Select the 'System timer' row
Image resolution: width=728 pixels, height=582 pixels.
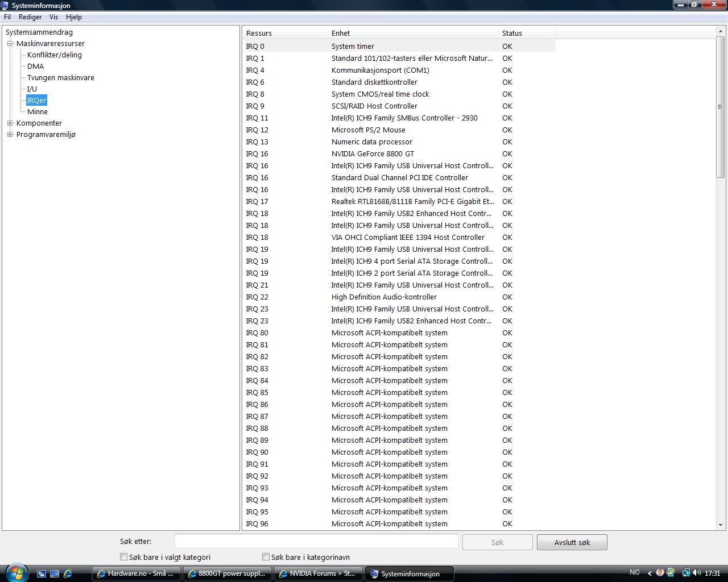click(x=399, y=46)
